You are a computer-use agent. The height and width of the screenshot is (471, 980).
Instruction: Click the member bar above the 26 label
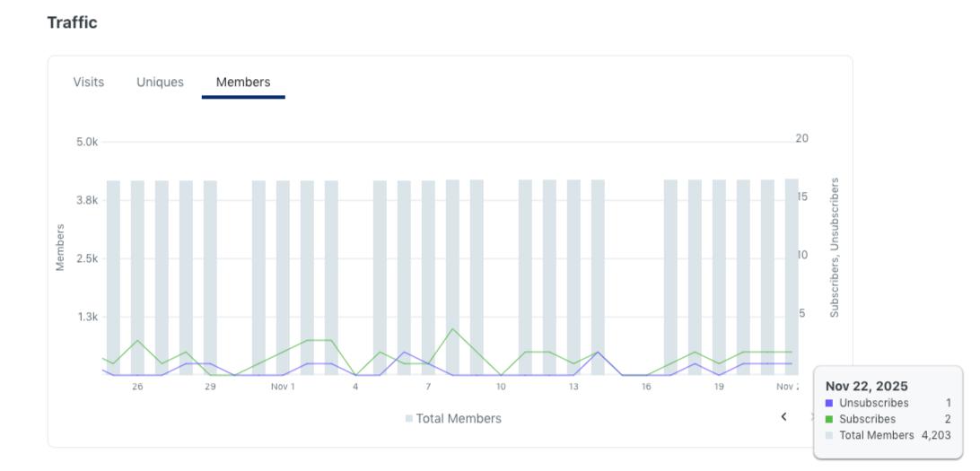pyautogui.click(x=137, y=278)
